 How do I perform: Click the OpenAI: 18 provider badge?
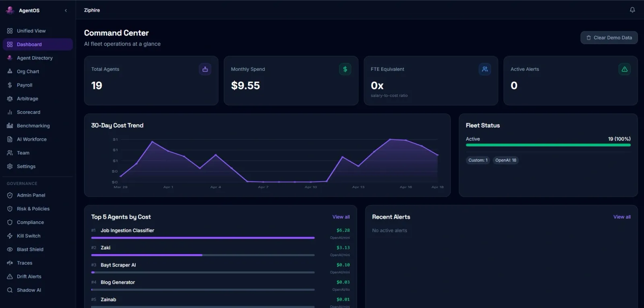[506, 160]
